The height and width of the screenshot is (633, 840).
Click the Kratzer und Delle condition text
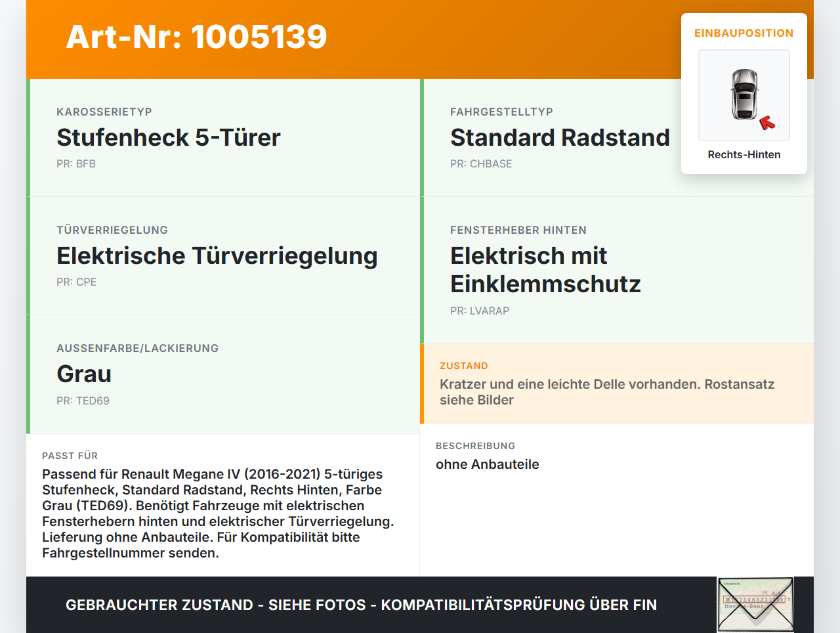click(x=607, y=392)
